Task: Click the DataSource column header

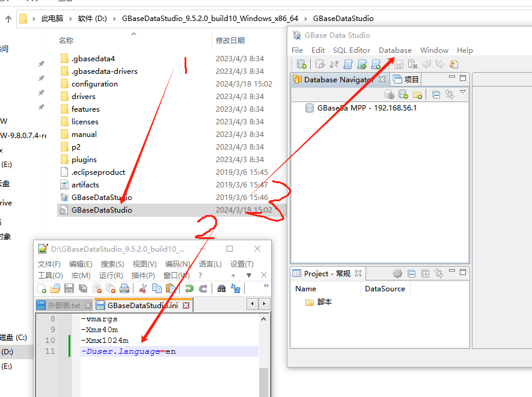Action: (385, 288)
